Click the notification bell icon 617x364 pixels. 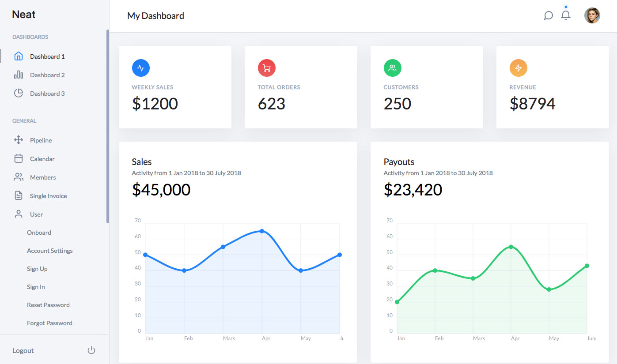coord(566,15)
